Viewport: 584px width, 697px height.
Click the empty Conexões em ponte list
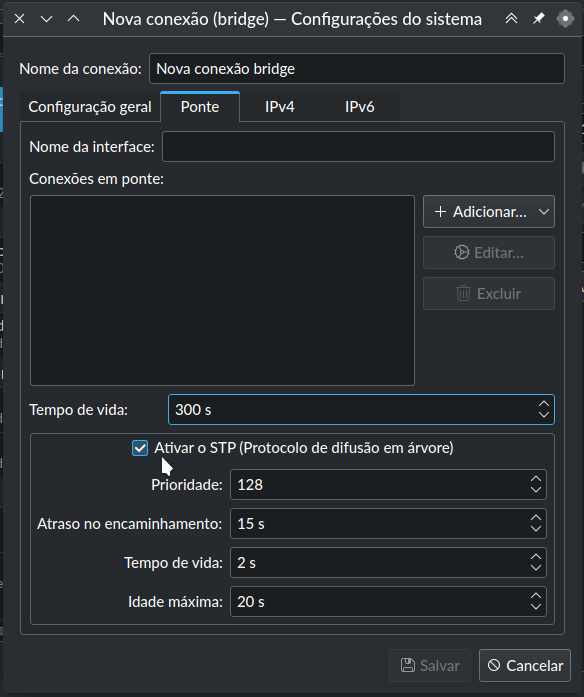tap(222, 290)
